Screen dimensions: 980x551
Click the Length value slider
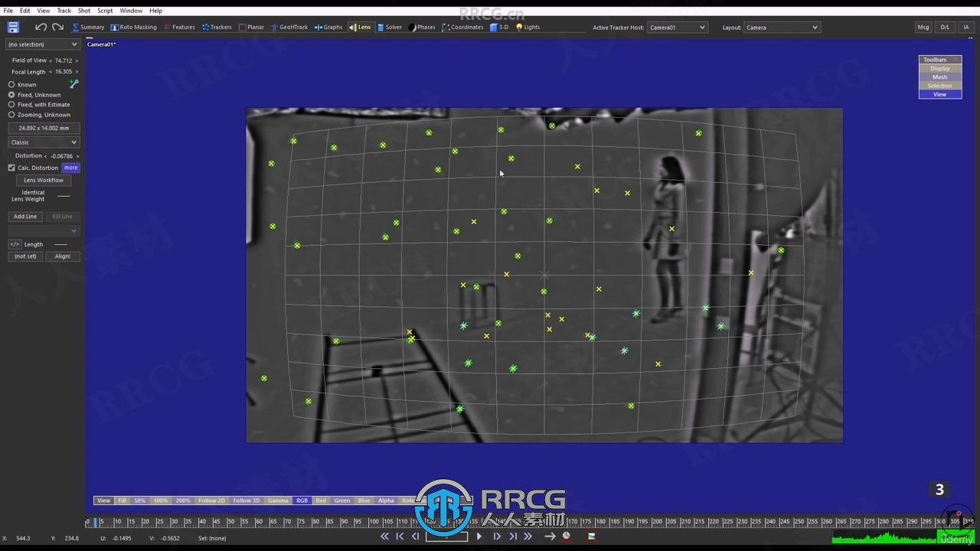point(60,244)
